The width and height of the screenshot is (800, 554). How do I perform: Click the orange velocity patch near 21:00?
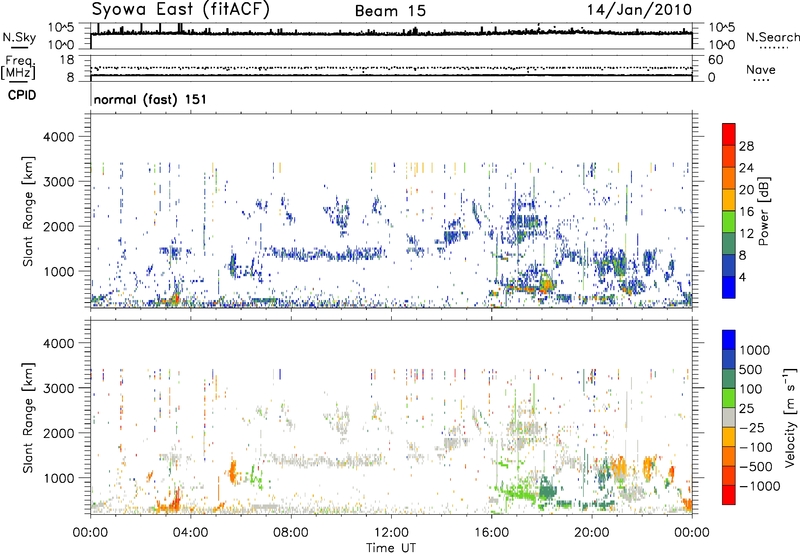[620, 466]
